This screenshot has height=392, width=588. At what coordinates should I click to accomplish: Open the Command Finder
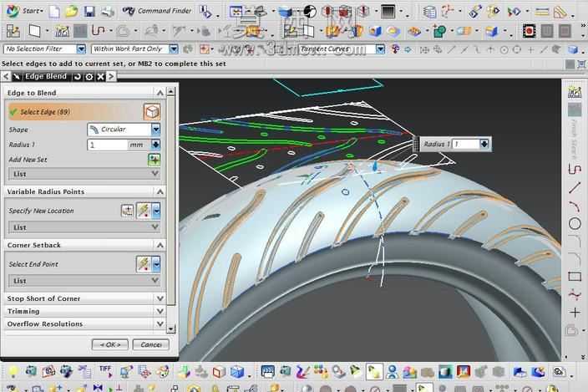pyautogui.click(x=157, y=11)
